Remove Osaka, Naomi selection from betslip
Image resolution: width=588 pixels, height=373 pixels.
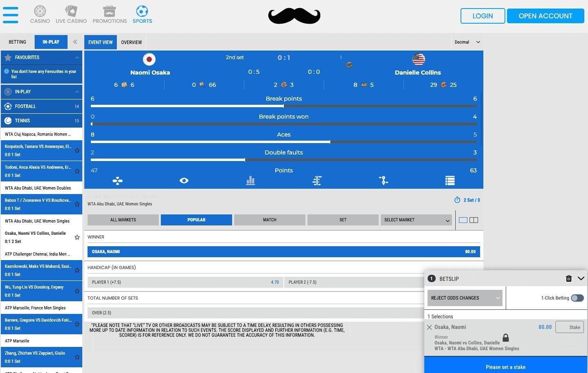429,327
